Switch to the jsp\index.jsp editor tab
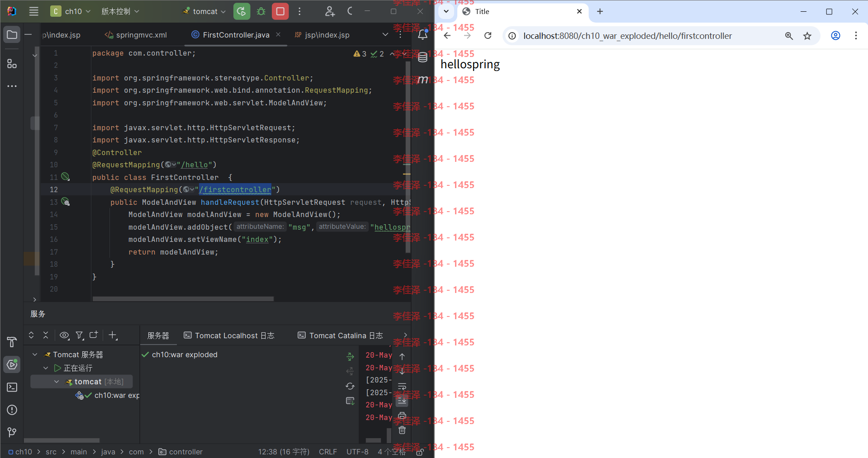868x458 pixels. [322, 35]
